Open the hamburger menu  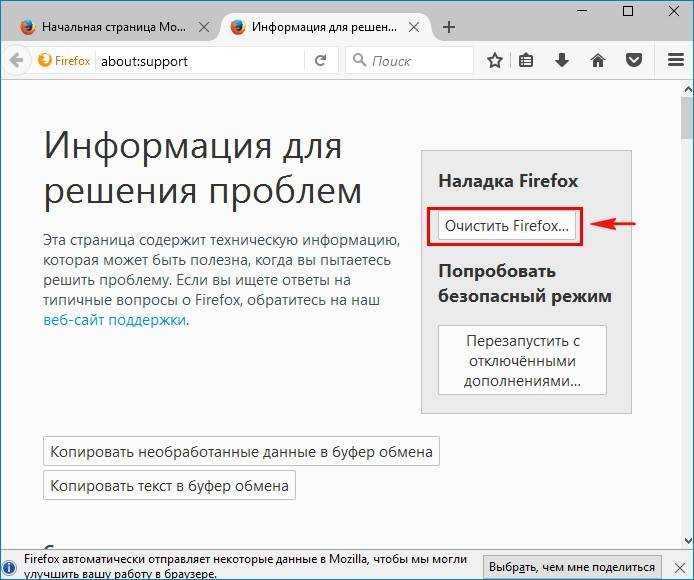[675, 60]
